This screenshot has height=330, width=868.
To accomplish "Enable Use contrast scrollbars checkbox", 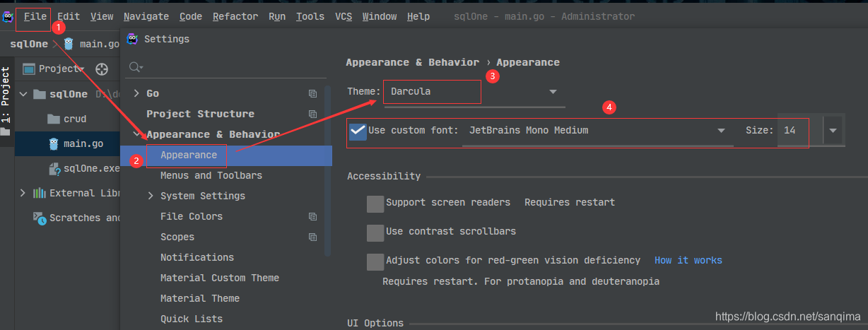I will [x=375, y=232].
